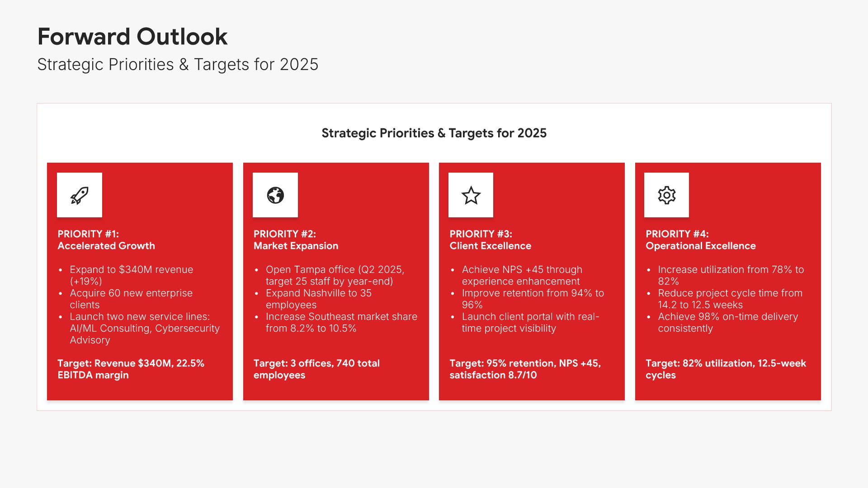The width and height of the screenshot is (868, 488).
Task: Click the globe icon for Market Expansion
Action: [x=275, y=195]
